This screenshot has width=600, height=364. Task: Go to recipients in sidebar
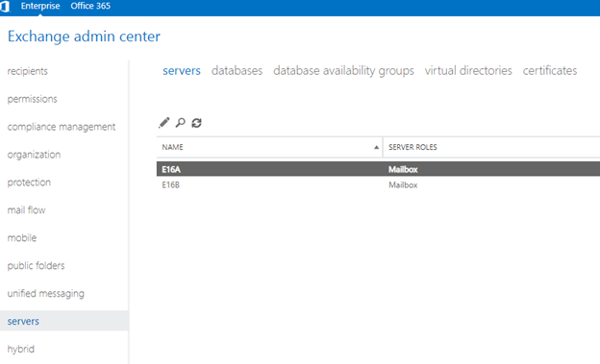pyautogui.click(x=28, y=71)
